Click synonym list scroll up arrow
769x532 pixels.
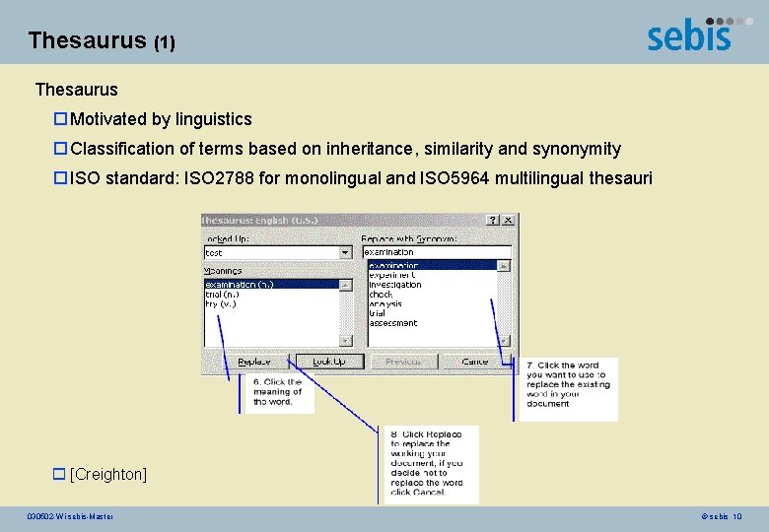coord(504,266)
